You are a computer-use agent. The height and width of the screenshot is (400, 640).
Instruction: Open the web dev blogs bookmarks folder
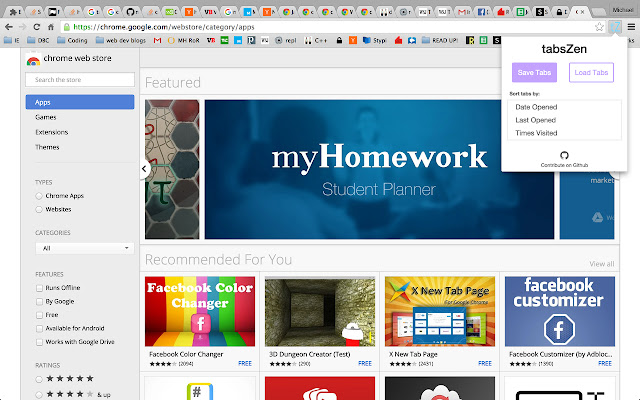coord(120,40)
